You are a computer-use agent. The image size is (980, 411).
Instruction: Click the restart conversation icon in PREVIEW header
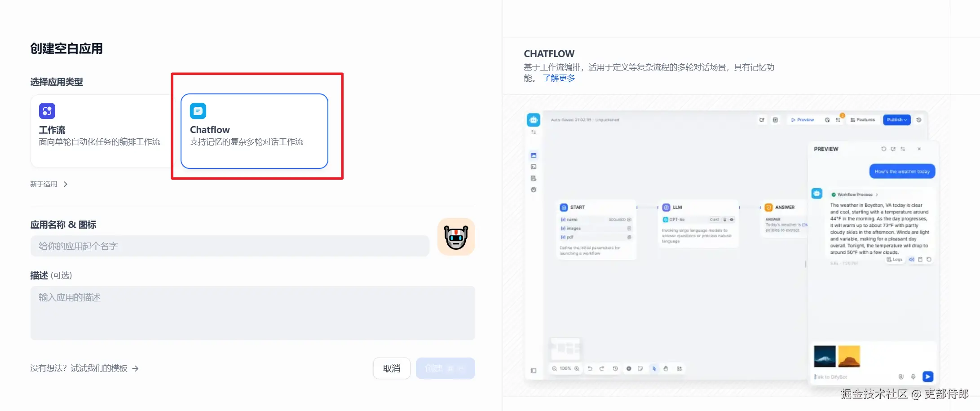(x=883, y=149)
